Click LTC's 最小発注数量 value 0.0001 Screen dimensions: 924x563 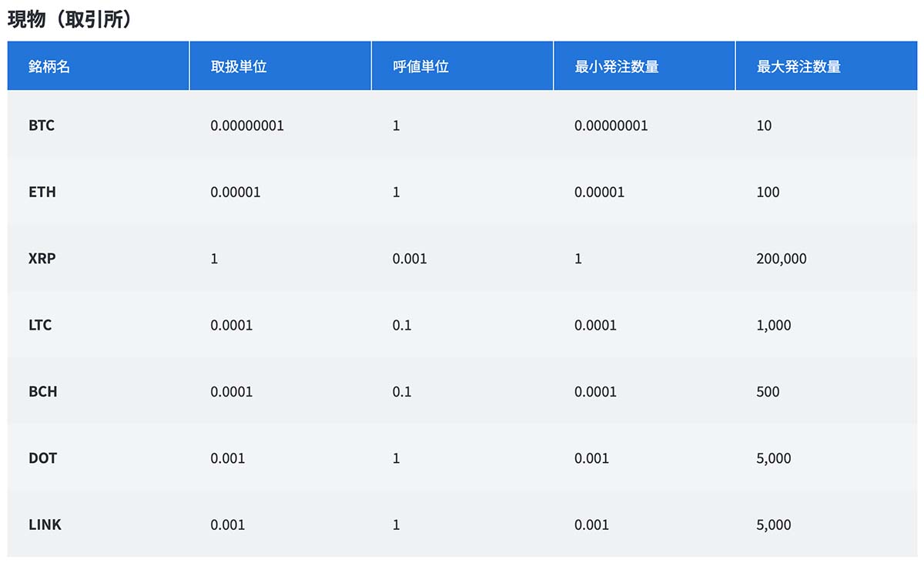tap(596, 325)
